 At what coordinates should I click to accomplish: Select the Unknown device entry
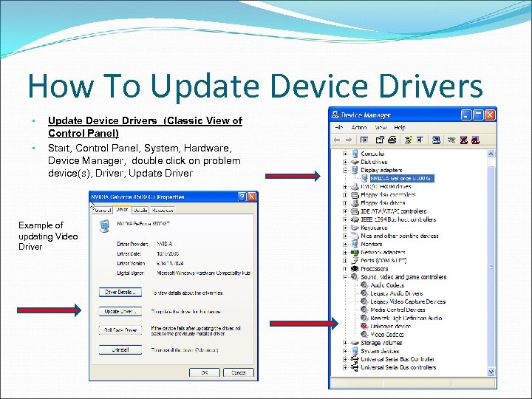391,327
